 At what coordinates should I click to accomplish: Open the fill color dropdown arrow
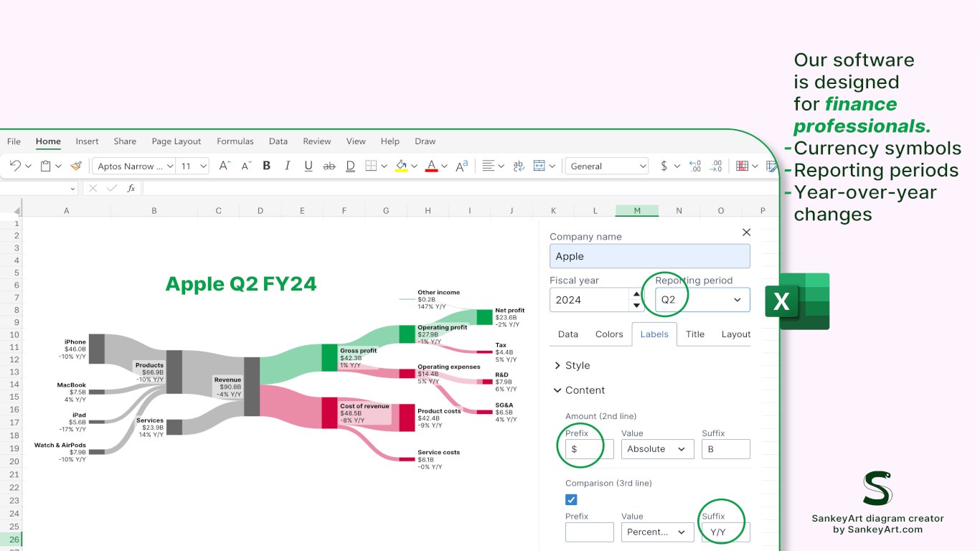(x=414, y=166)
